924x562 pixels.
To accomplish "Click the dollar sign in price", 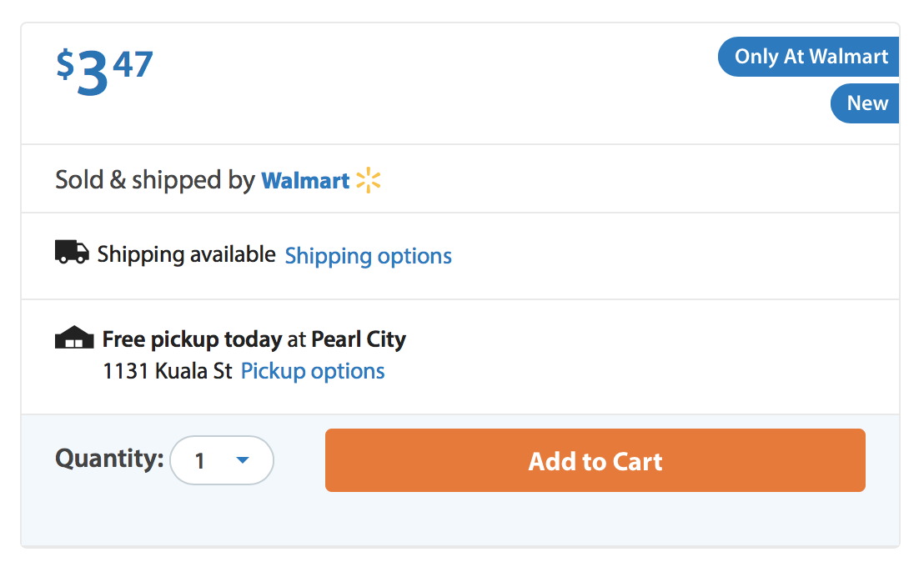I will pyautogui.click(x=65, y=64).
